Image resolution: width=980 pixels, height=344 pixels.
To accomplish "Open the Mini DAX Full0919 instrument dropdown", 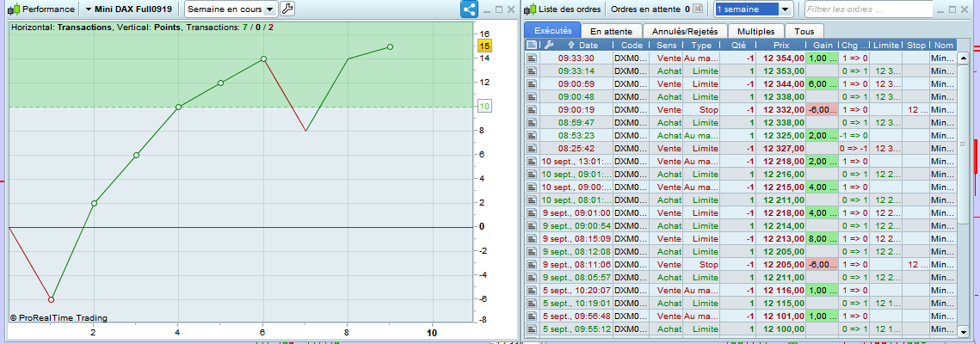I will point(129,9).
